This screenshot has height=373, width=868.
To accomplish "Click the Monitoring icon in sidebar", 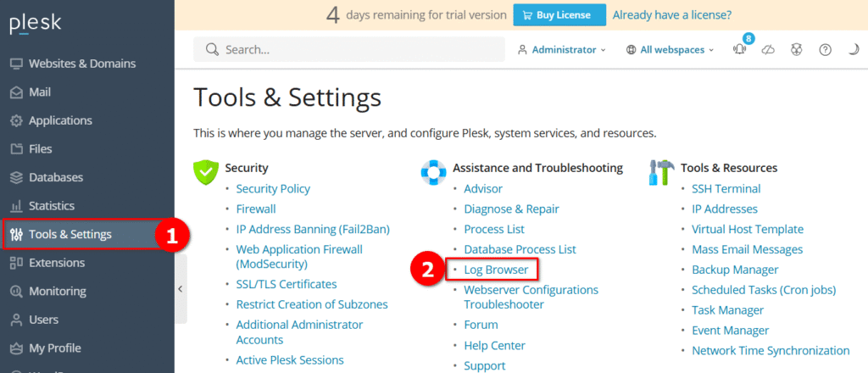I will (17, 291).
